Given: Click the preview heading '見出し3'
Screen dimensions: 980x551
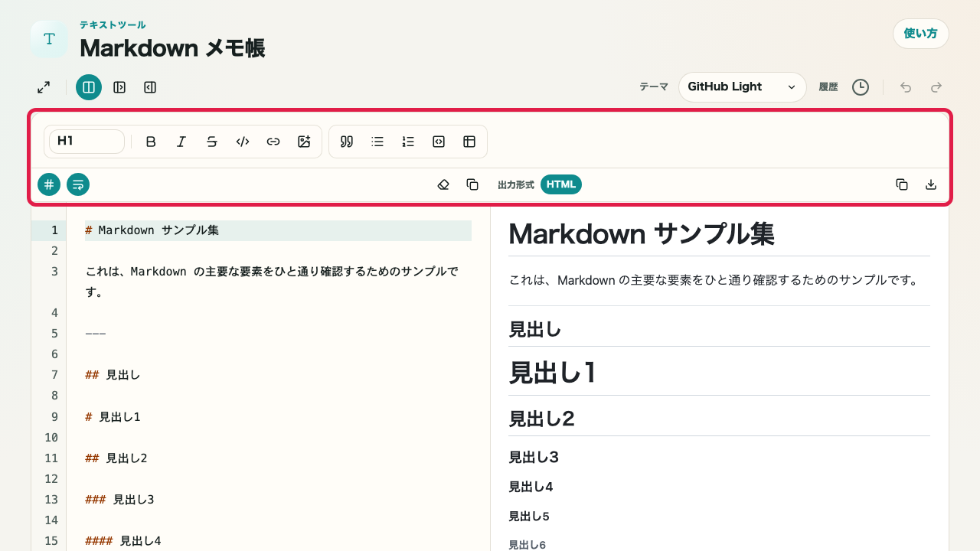Looking at the screenshot, I should 534,458.
